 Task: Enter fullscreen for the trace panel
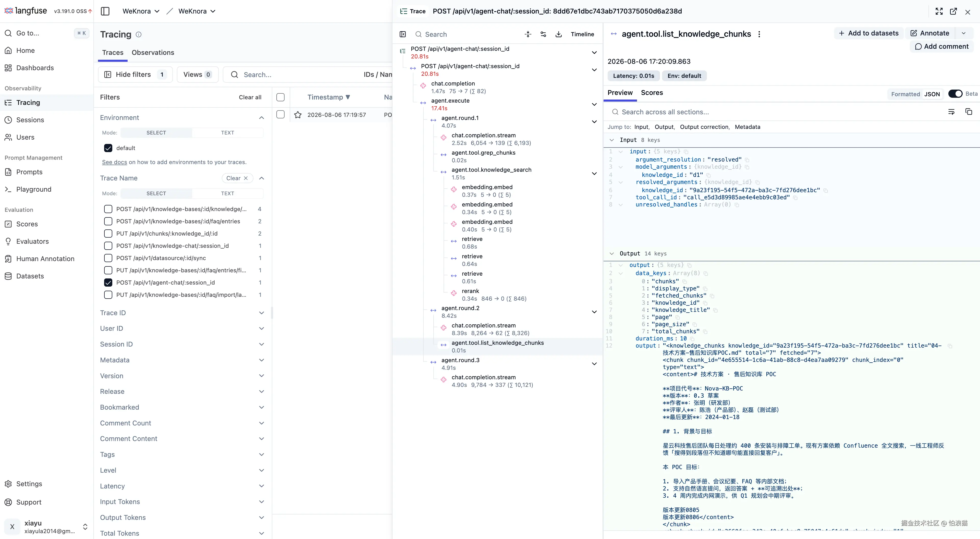[x=939, y=11]
